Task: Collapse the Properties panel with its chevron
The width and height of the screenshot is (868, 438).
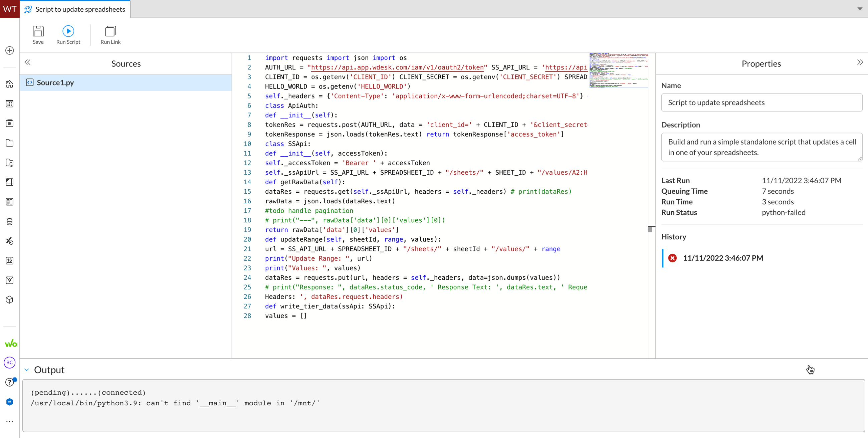Action: tap(861, 62)
